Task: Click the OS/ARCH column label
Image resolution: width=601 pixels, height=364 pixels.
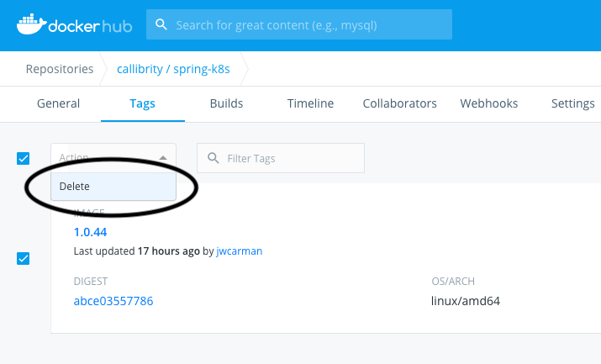Action: 453,282
